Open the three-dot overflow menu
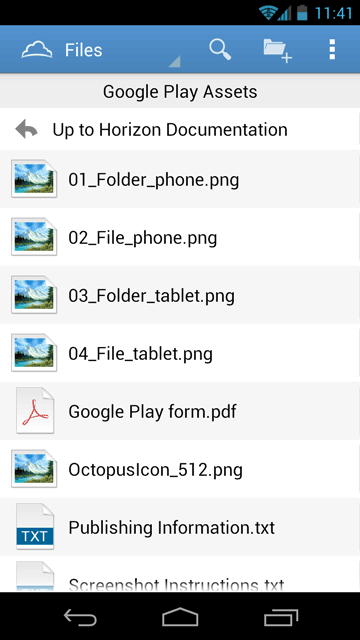 click(332, 50)
